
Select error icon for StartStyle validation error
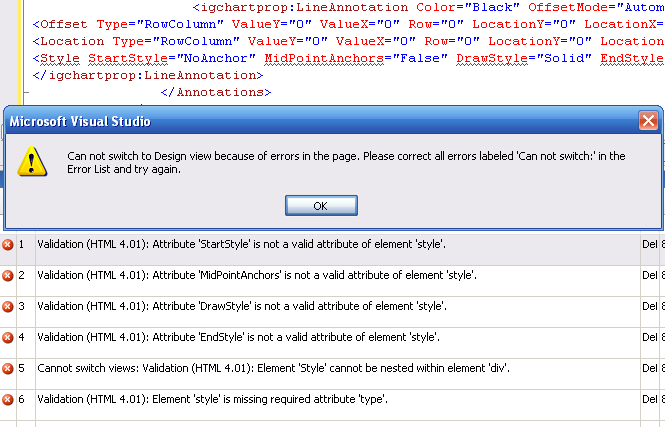pos(8,245)
